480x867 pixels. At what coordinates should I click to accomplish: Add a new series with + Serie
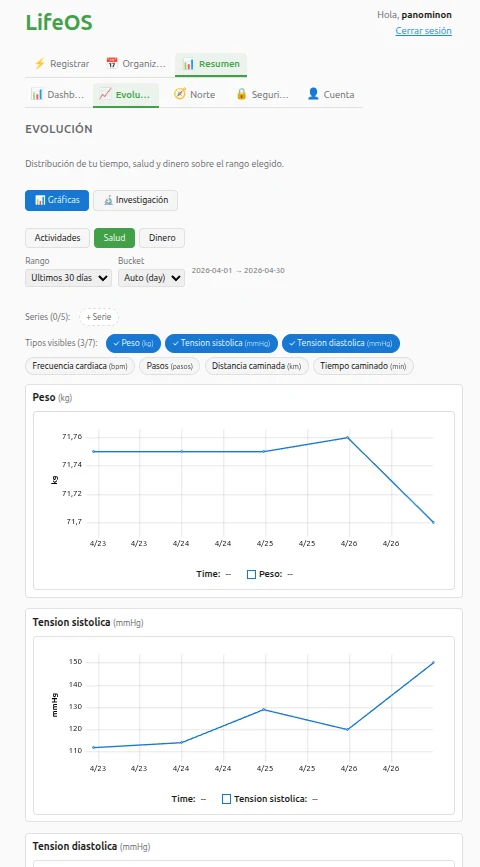point(99,317)
